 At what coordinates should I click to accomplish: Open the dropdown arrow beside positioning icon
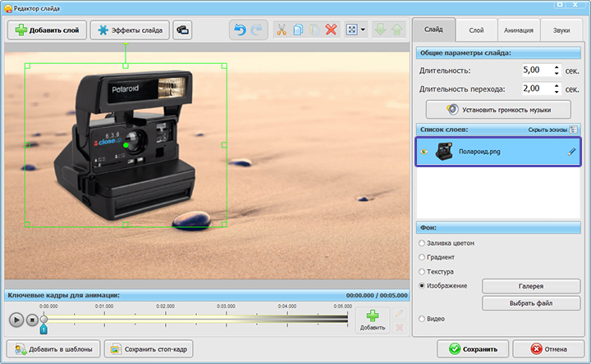pyautogui.click(x=363, y=30)
